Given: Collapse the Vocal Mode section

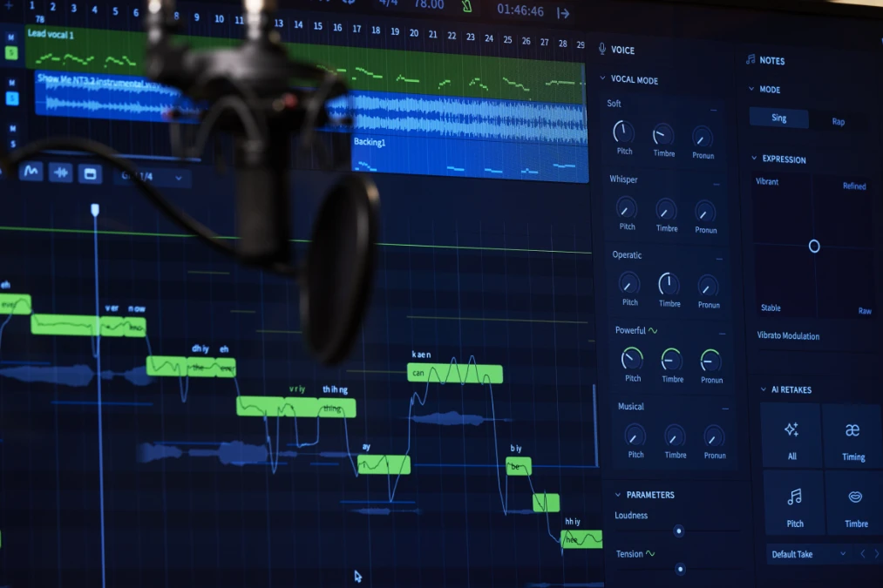Looking at the screenshot, I should pyautogui.click(x=602, y=79).
